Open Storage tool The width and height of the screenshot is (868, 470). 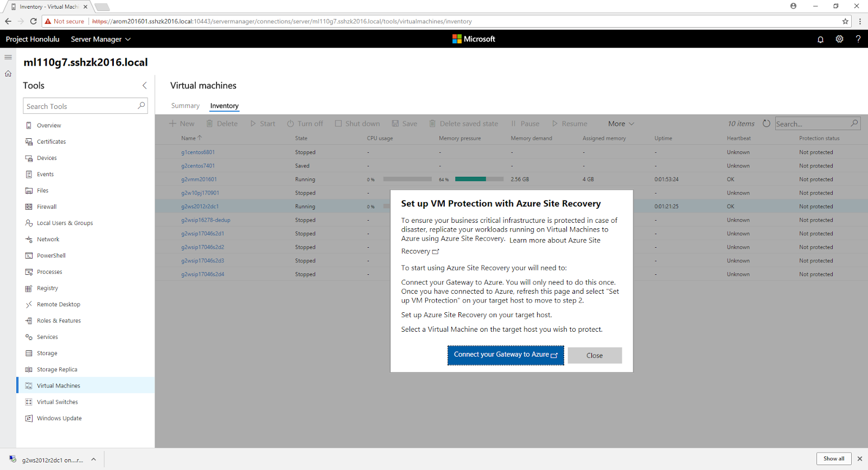tap(47, 353)
